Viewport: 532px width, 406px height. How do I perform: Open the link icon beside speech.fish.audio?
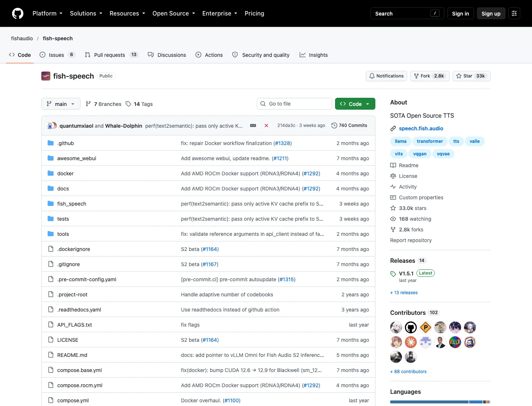point(393,128)
